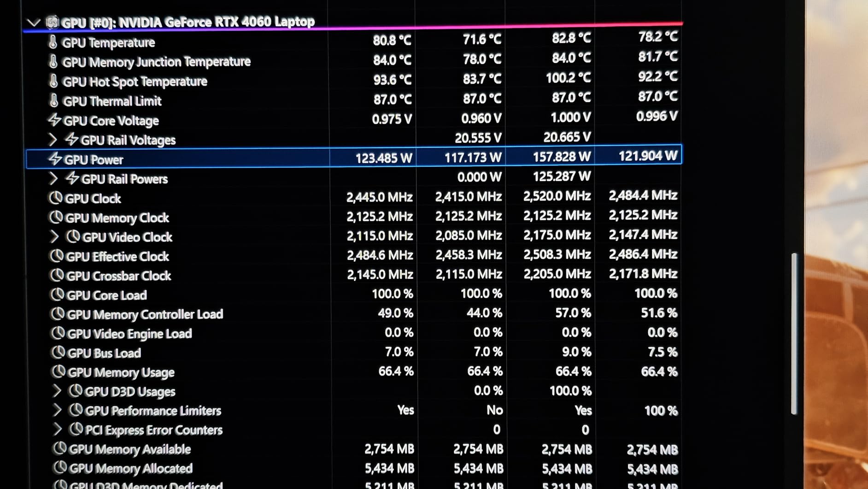Click the gauge icon beside GPU D3D Usages

(76, 391)
